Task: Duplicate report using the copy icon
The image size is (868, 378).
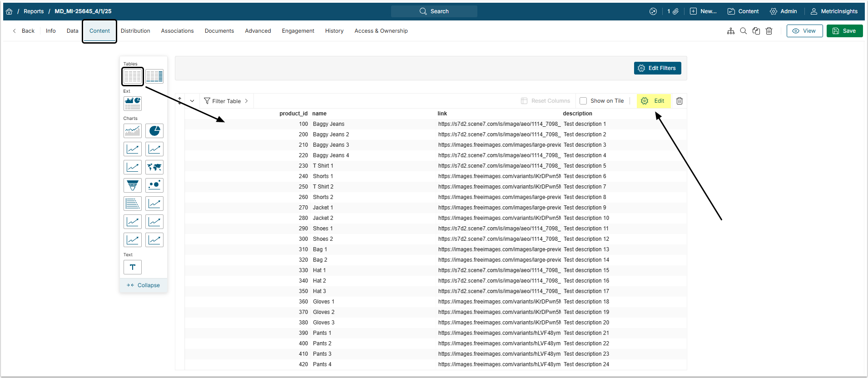Action: (756, 31)
